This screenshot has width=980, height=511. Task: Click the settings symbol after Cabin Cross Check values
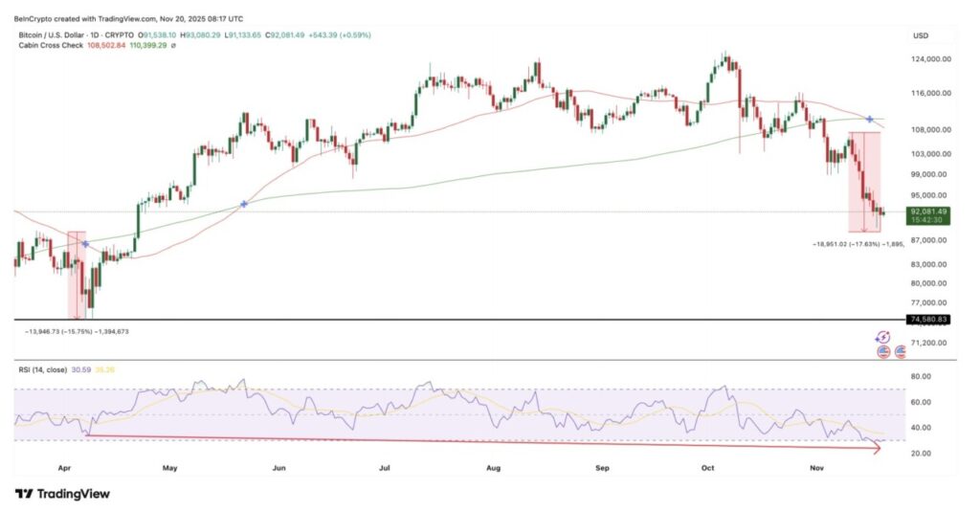[175, 45]
